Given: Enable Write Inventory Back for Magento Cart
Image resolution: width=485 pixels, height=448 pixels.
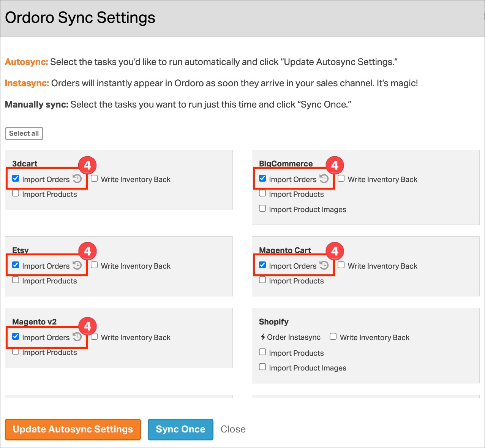Looking at the screenshot, I should coord(341,265).
